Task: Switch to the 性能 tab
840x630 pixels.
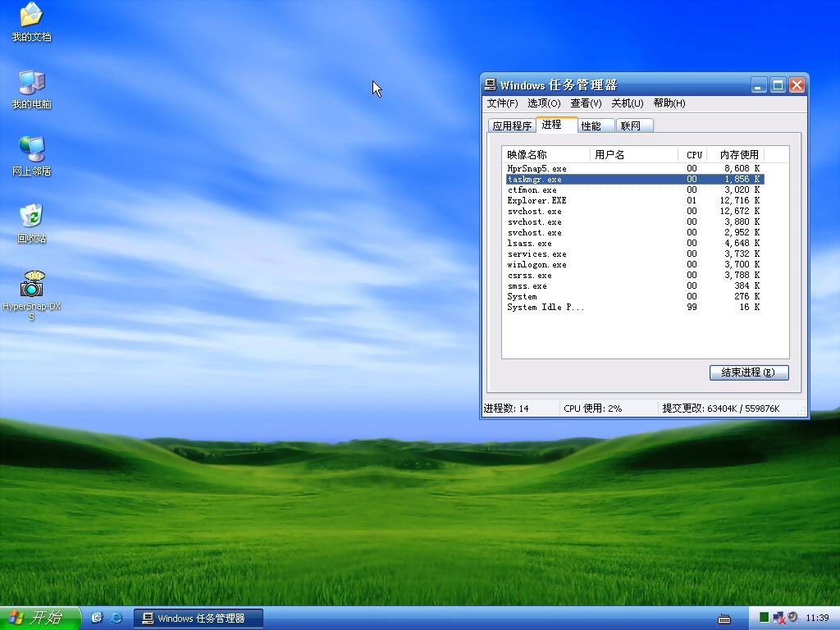Action: pos(596,126)
